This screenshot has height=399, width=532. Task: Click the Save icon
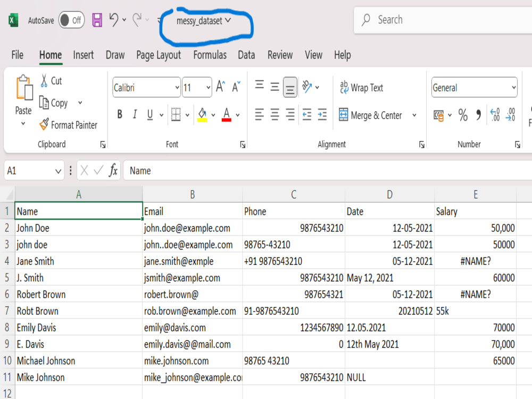pos(97,20)
